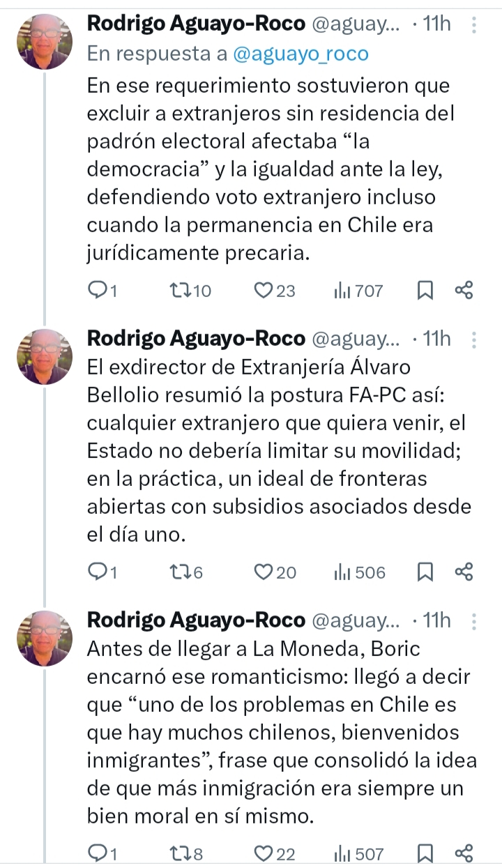Screen dimensions: 502x868
Task: Open profile picture on the Boric tweet
Action: (45, 638)
